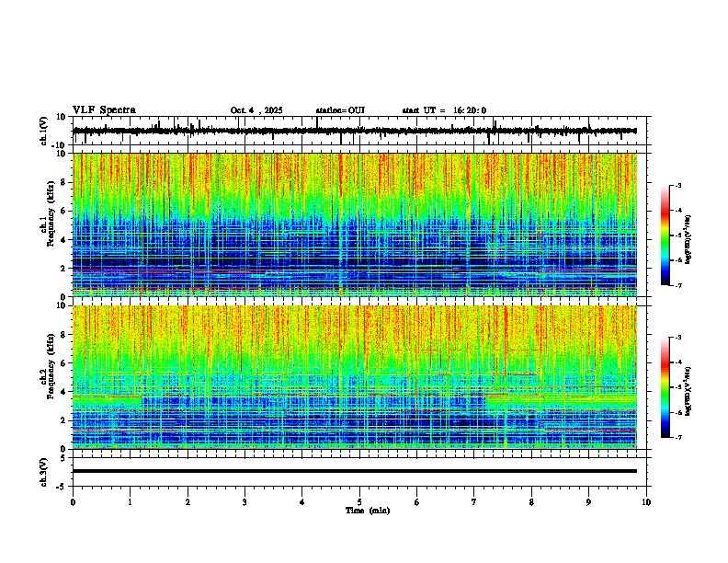Click the "7" tick on the time axis
Viewport: 728px width, 563px height.
(474, 502)
